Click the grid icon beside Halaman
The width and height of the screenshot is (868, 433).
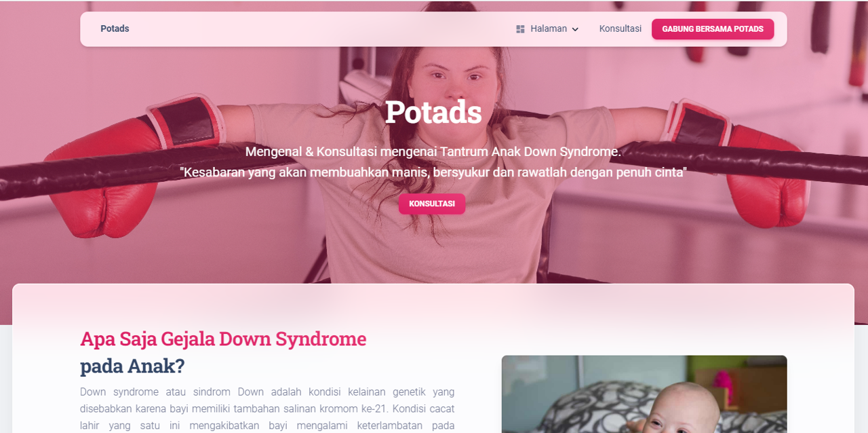tap(520, 29)
